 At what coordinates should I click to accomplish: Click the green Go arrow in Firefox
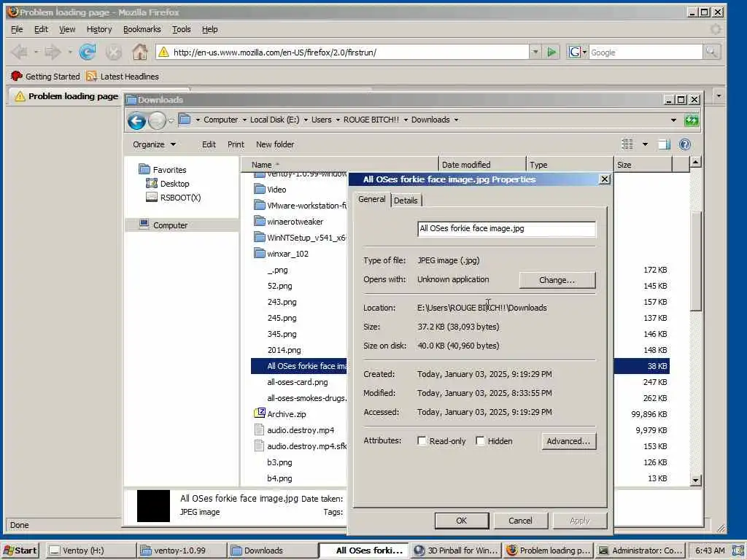coord(551,52)
